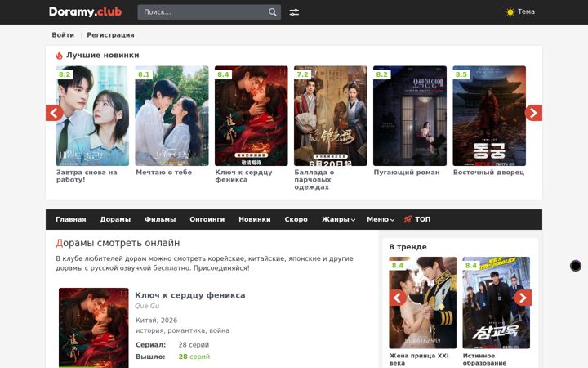The width and height of the screenshot is (588, 368).
Task: Open the Скоро menu item
Action: click(x=296, y=219)
